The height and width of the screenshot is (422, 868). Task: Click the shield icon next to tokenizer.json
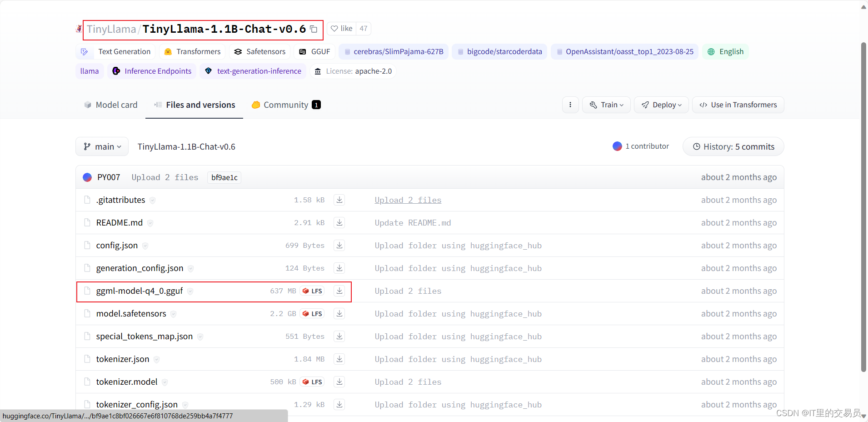156,360
